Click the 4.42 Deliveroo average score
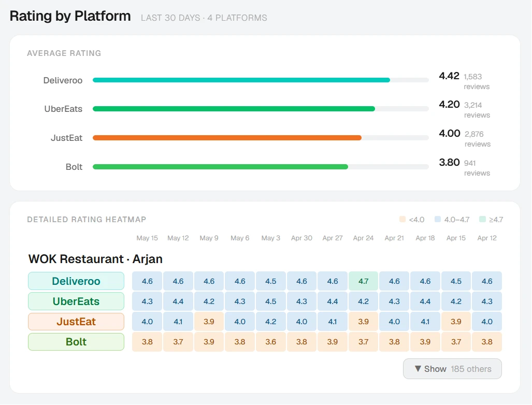The width and height of the screenshot is (532, 405). click(x=449, y=76)
